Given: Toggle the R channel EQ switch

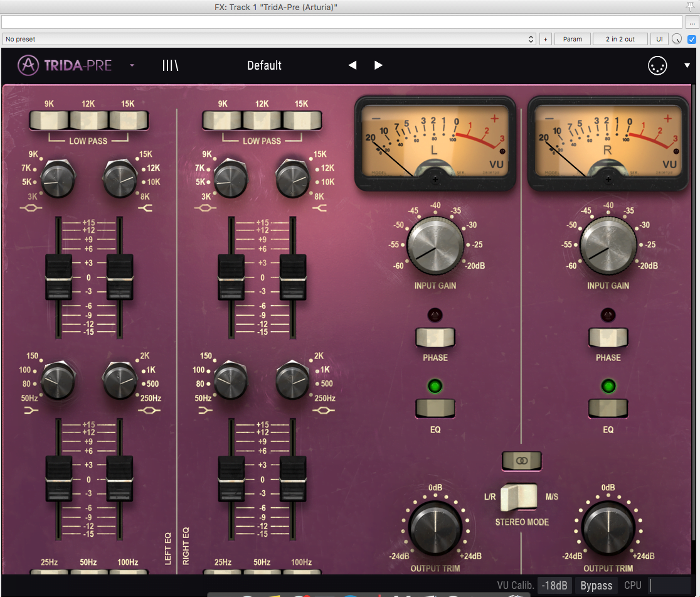Looking at the screenshot, I should pos(608,409).
